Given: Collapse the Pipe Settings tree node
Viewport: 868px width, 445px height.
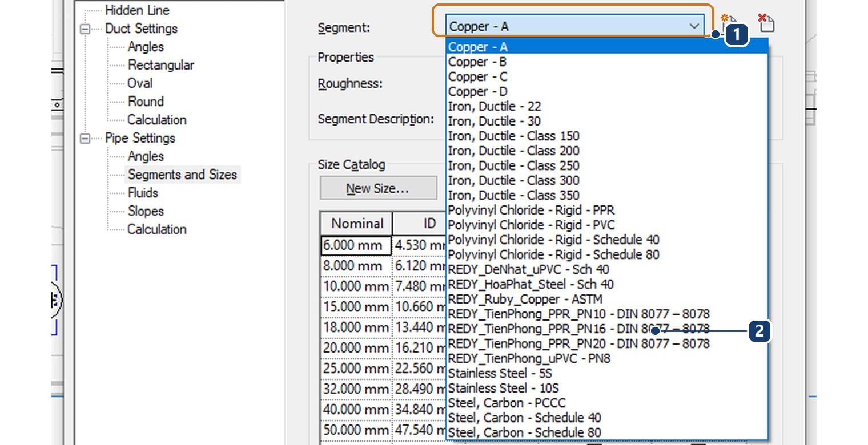Looking at the screenshot, I should point(86,138).
